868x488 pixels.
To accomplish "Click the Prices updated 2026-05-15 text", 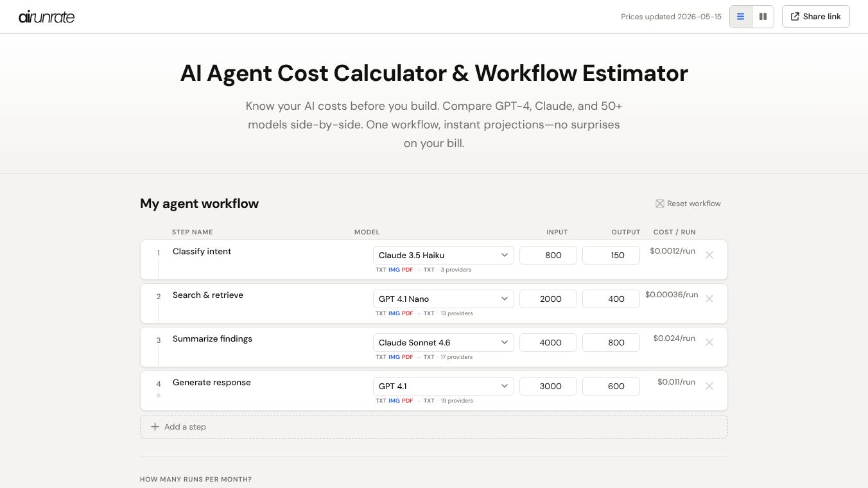I will click(x=671, y=17).
